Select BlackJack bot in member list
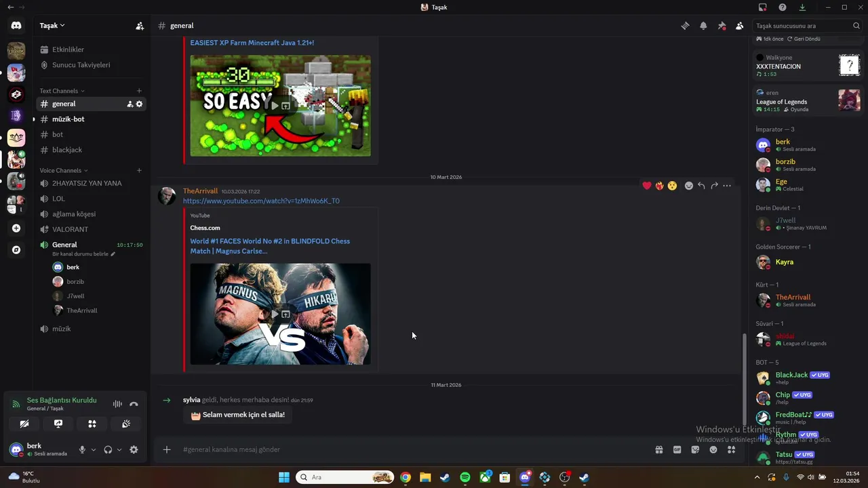This screenshot has height=488, width=868. (808, 378)
